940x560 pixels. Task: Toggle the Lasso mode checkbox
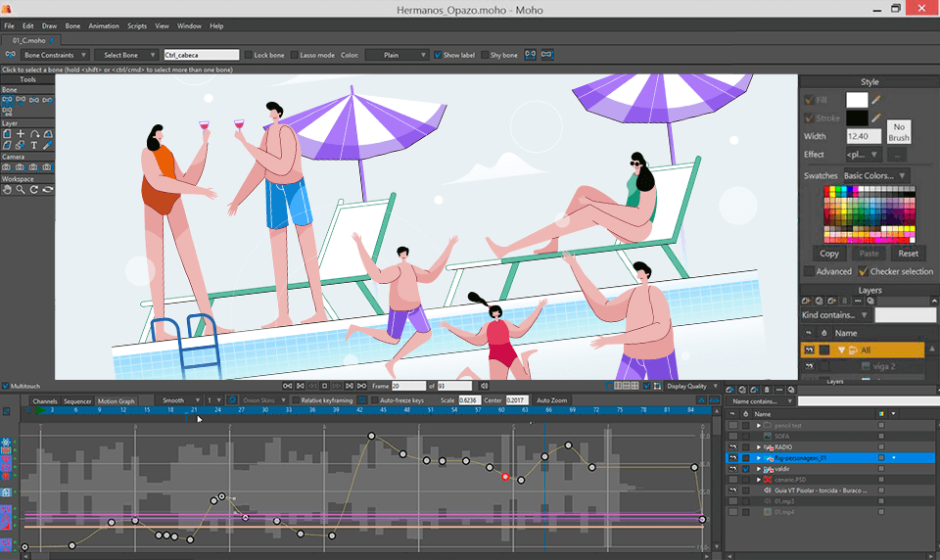coord(295,55)
